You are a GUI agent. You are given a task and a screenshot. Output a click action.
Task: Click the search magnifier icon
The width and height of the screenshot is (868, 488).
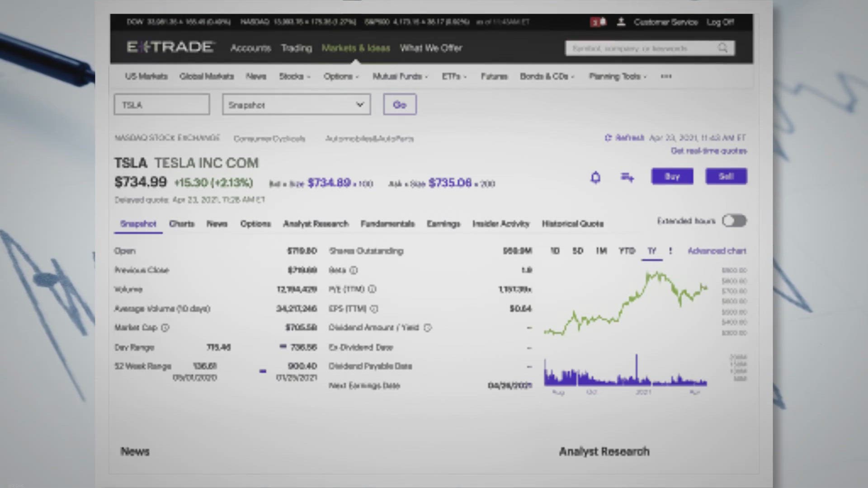click(x=722, y=48)
